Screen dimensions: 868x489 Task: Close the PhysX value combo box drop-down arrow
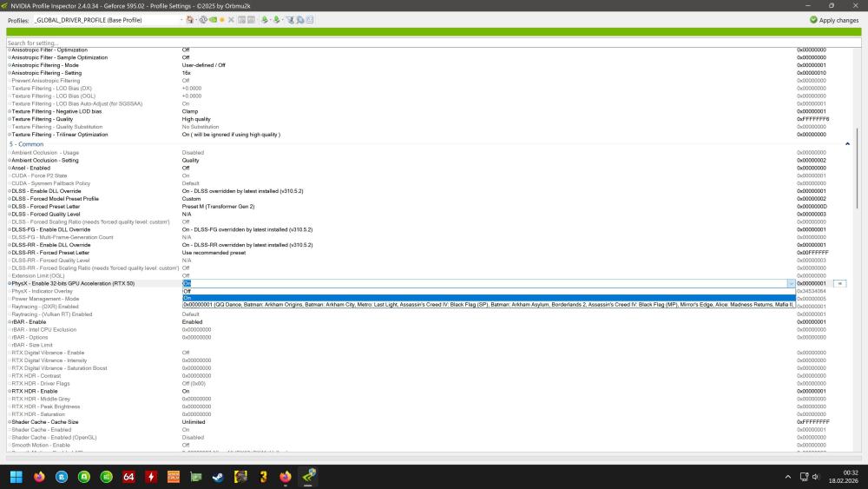tap(791, 283)
